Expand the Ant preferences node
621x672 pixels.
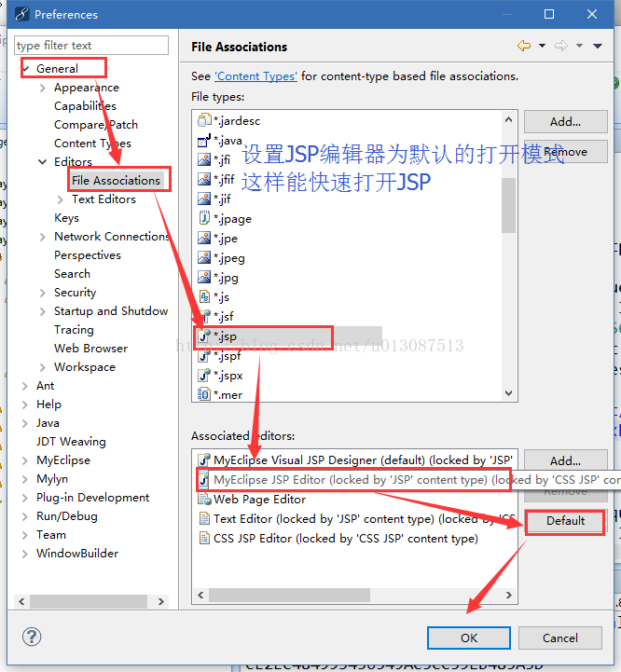[25, 386]
